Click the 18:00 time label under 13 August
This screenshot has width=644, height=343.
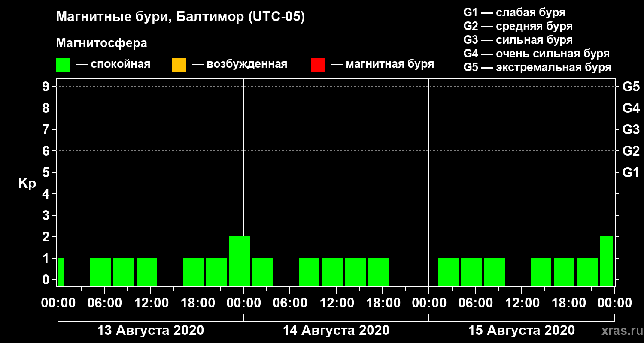coord(197,303)
